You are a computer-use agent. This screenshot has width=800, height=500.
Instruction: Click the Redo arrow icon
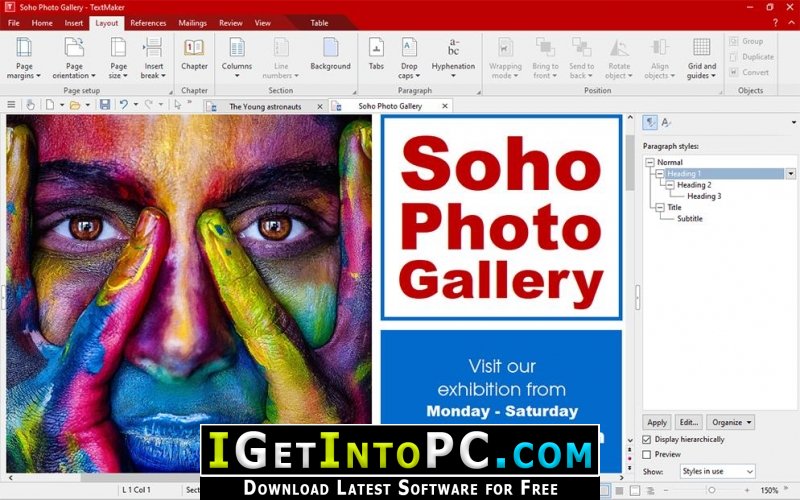coord(149,105)
